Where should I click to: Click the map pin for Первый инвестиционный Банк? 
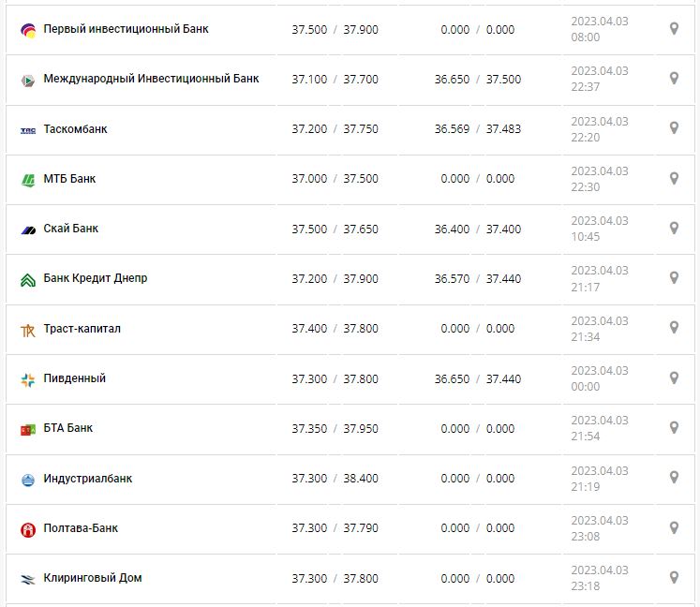(674, 29)
